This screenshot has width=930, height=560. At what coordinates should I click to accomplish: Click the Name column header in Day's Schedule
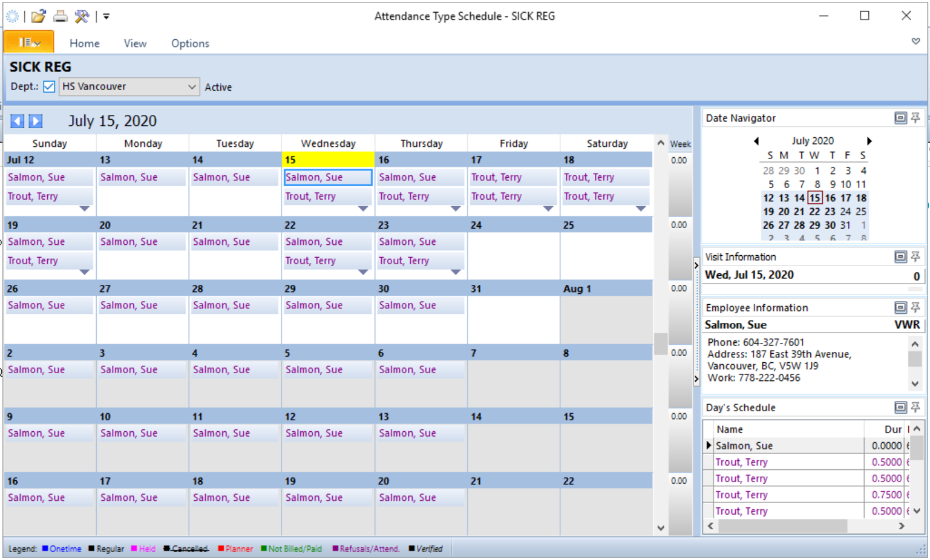[789, 429]
